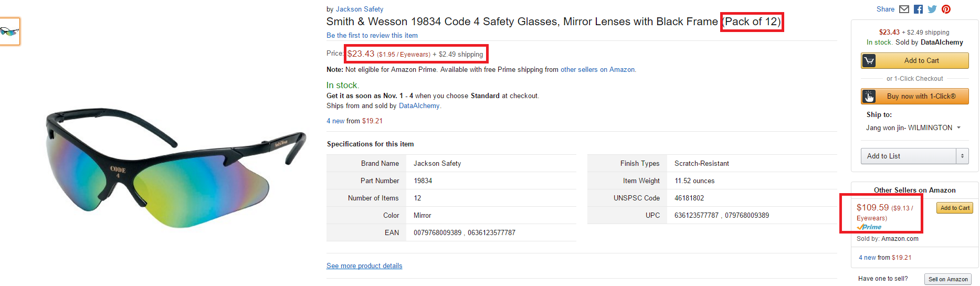Share the product on Pinterest
Screen dimensions: 980x286
946,9
